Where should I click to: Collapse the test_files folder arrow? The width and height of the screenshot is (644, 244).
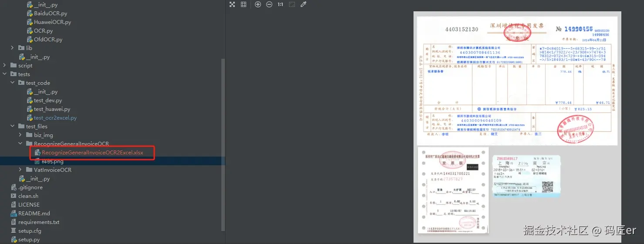click(12, 127)
